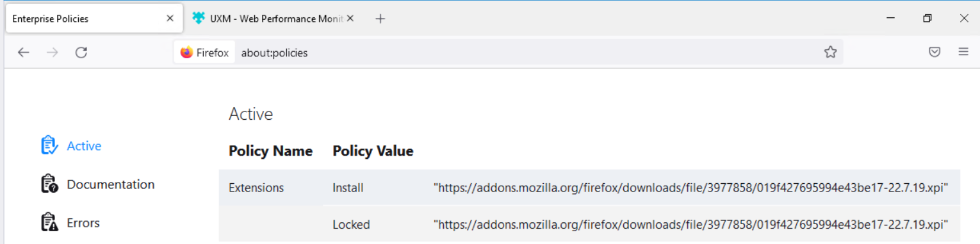Reload the page with the refresh icon
Viewport: 980px width, 244px height.
click(81, 53)
